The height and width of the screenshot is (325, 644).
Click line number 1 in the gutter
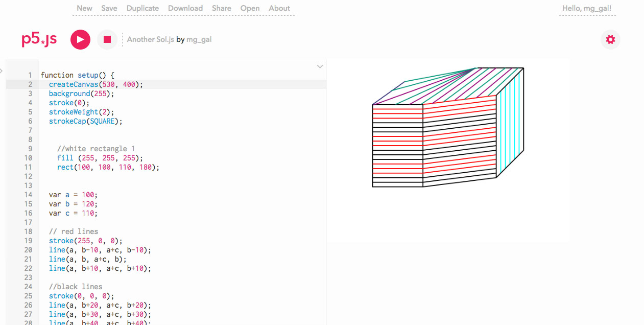click(30, 75)
